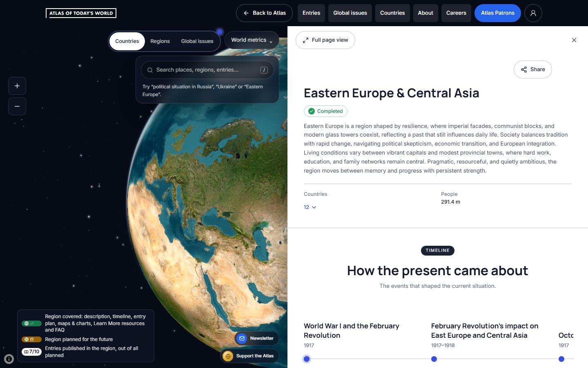
Task: Click the Atlas of Today's World logo
Action: [81, 13]
